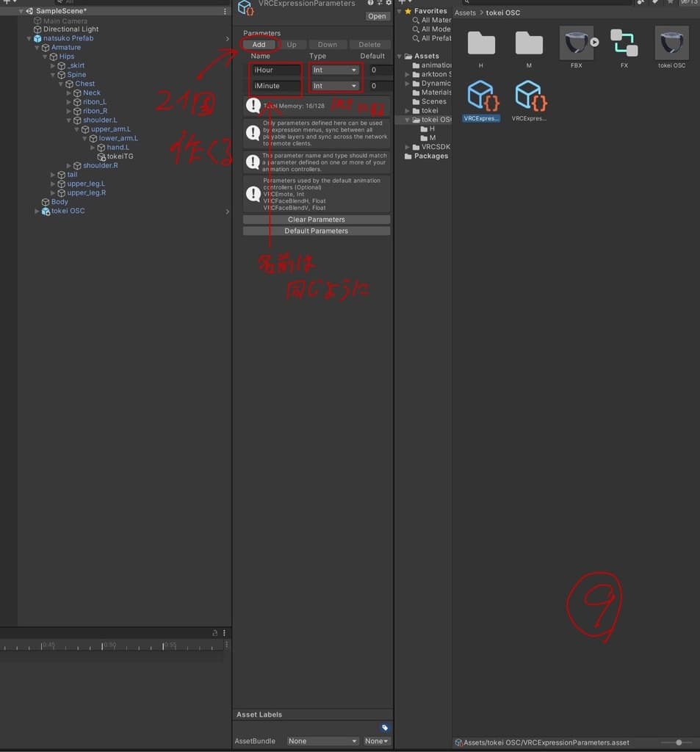Screen dimensions: 700x752
Task: Select the FX animator controller asset
Action: tap(624, 43)
